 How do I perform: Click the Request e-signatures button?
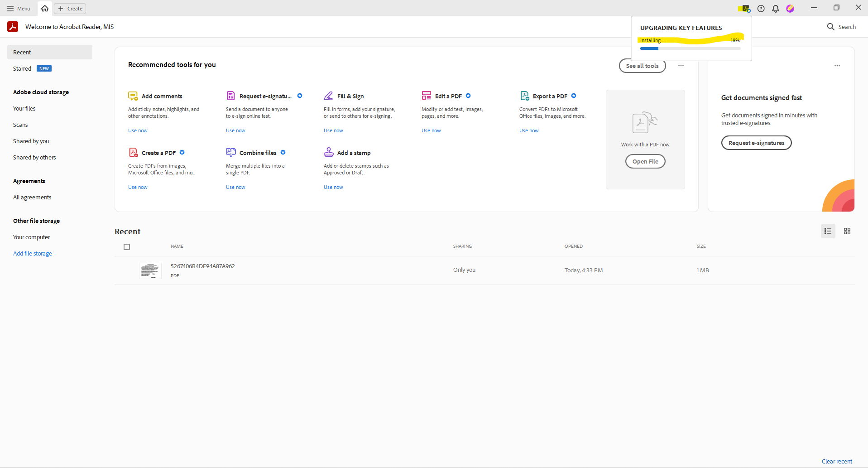click(x=756, y=143)
